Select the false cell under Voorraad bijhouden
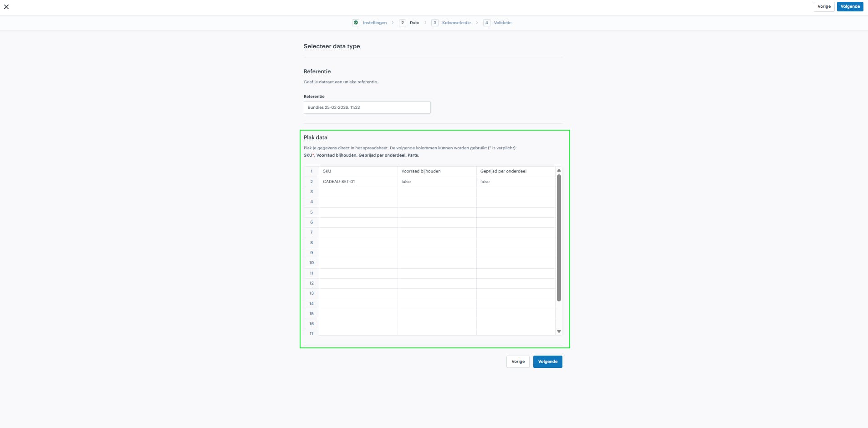The width and height of the screenshot is (868, 428). (x=437, y=182)
